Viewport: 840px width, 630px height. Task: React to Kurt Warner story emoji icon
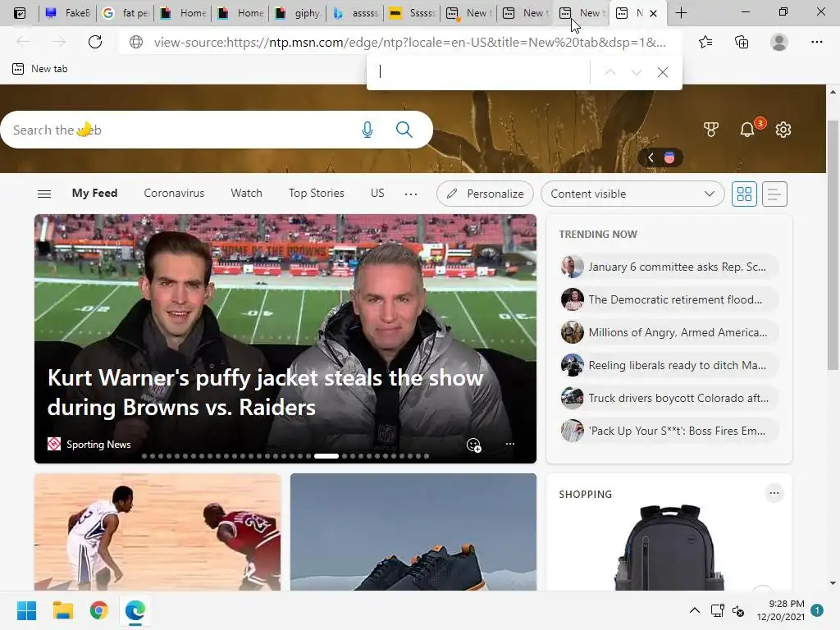(x=473, y=445)
